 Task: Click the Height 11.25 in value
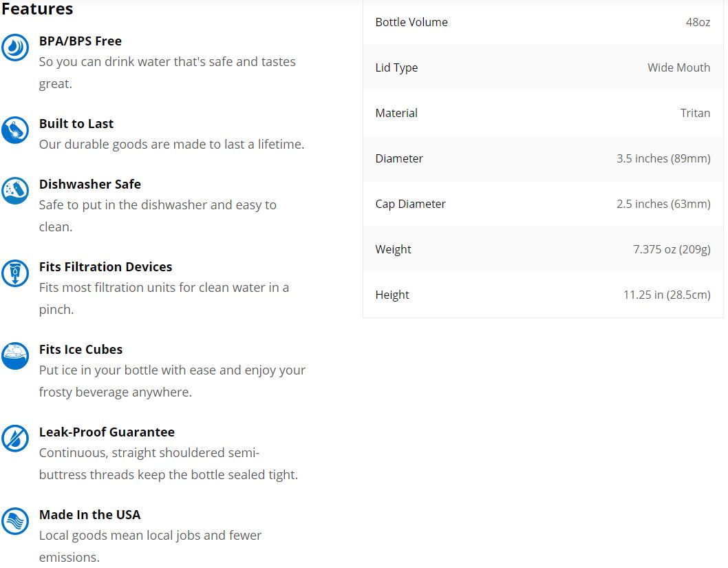(x=667, y=295)
